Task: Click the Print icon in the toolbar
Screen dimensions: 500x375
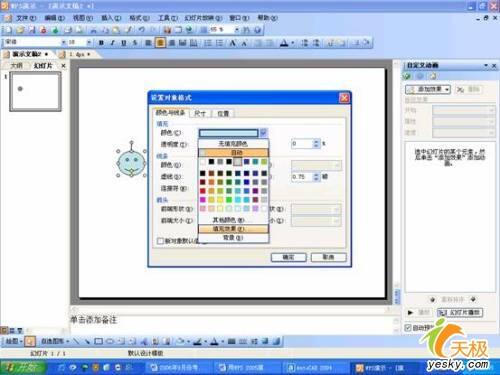Action: [x=68, y=30]
